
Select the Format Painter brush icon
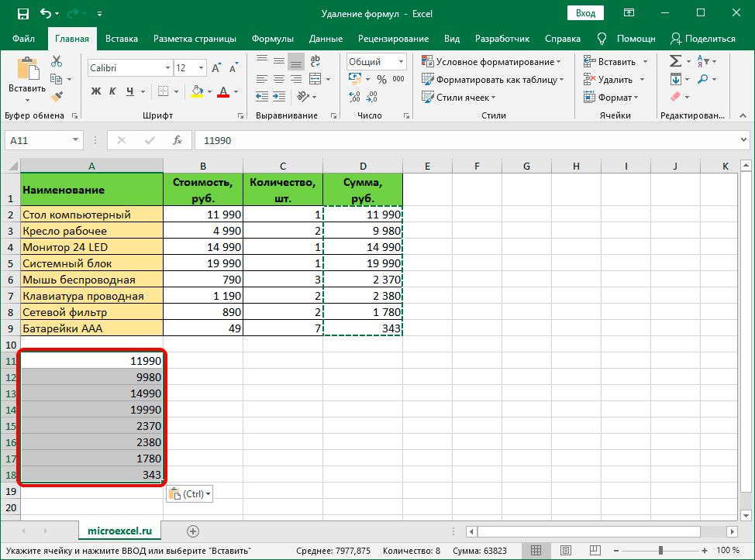[57, 96]
